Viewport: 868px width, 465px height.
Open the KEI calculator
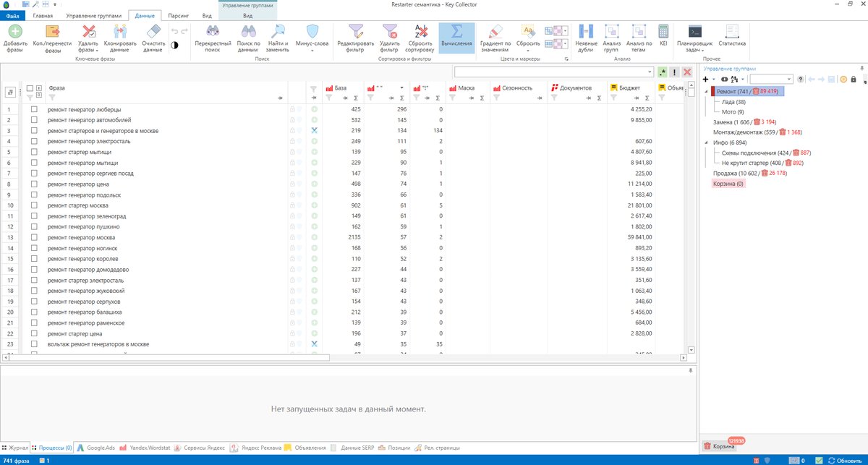[x=663, y=35]
